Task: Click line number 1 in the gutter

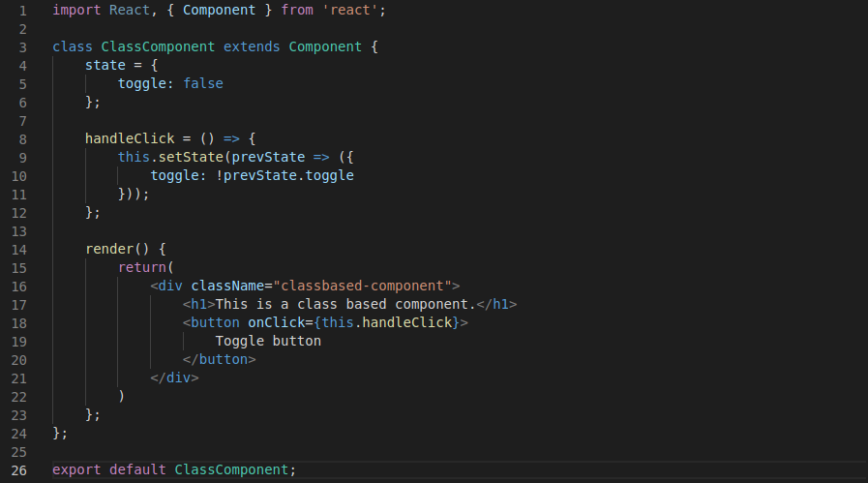Action: [22, 11]
